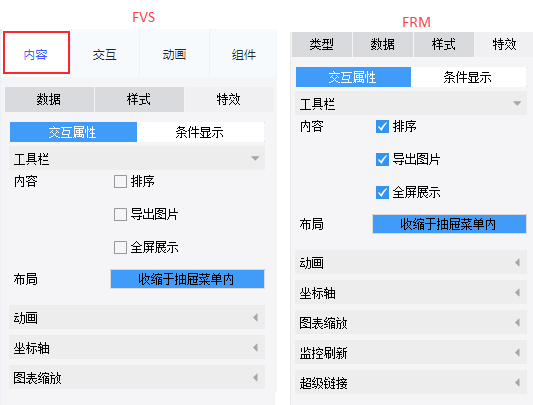Expand FVS 坐标轴 section arrow
Screen dimensions: 533x405
(x=255, y=347)
